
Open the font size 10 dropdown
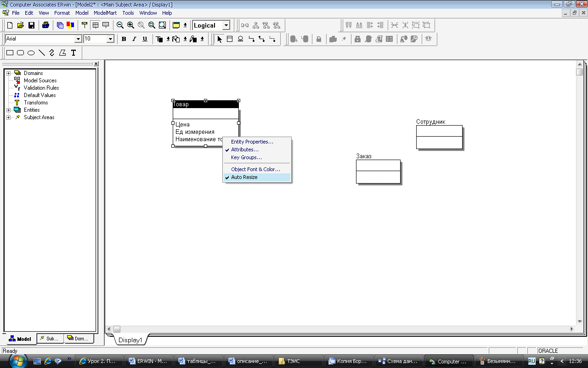110,39
